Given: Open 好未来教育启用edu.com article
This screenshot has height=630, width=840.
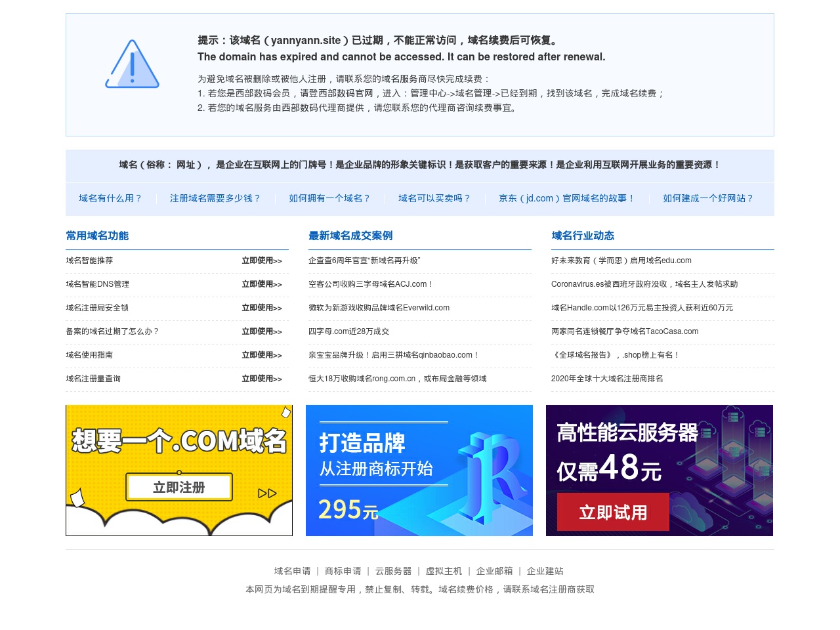Looking at the screenshot, I should click(x=621, y=261).
